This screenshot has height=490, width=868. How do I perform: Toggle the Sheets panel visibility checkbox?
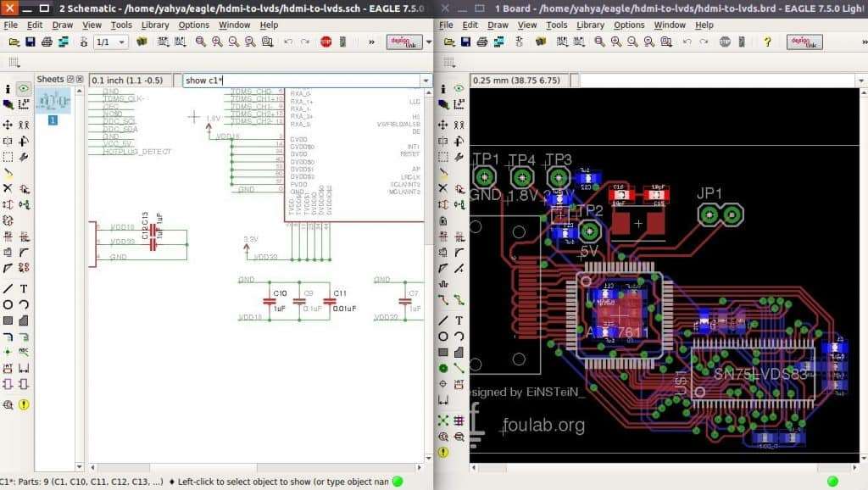point(69,79)
